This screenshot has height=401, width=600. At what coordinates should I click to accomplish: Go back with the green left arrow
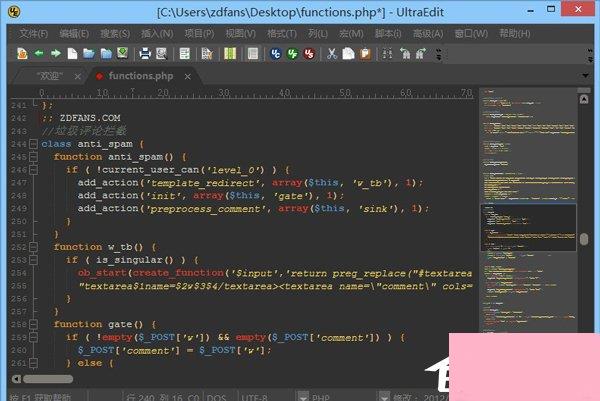(x=39, y=54)
